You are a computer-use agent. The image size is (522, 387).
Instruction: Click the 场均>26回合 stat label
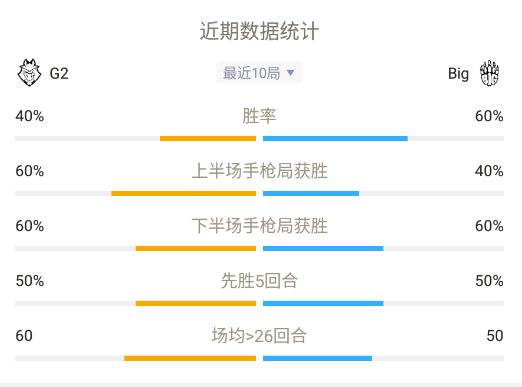[259, 336]
